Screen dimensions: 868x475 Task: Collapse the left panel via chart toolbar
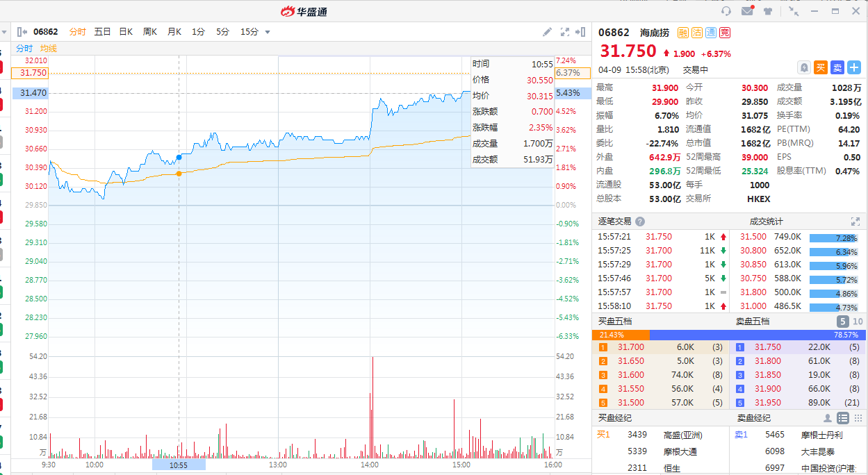(x=22, y=32)
